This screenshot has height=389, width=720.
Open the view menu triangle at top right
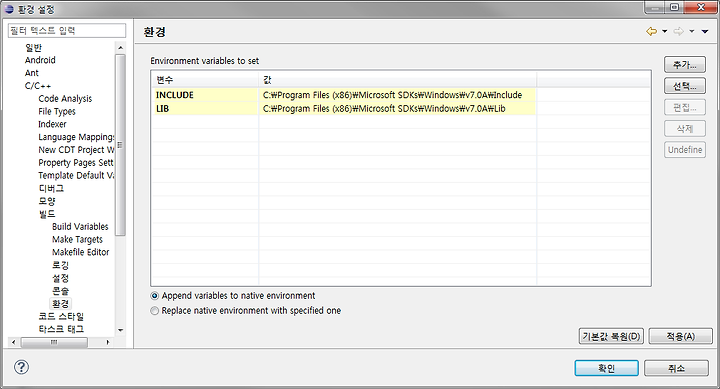point(705,32)
